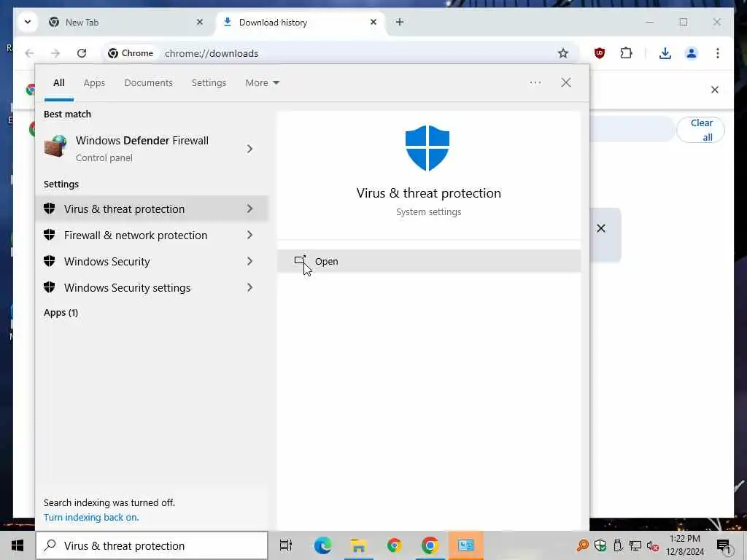Close the Download history tab
Screen dimensions: 747x560
coord(373,22)
